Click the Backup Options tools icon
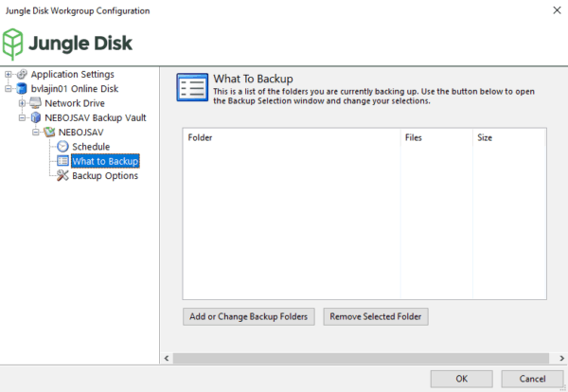568x392 pixels. point(62,176)
